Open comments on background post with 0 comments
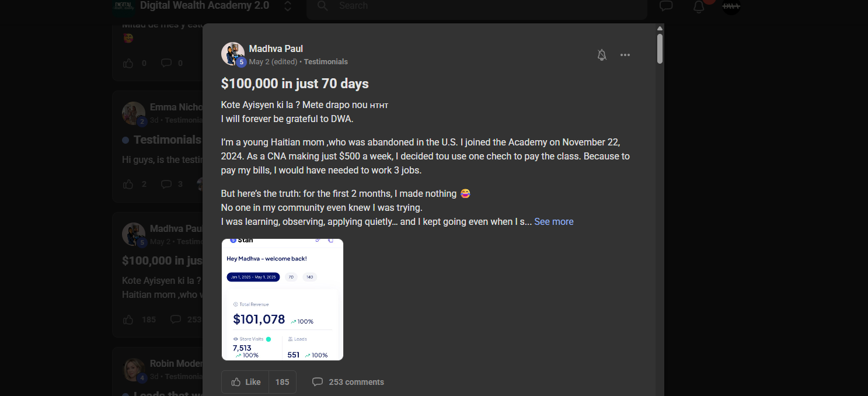Viewport: 868px width, 396px height. 166,63
